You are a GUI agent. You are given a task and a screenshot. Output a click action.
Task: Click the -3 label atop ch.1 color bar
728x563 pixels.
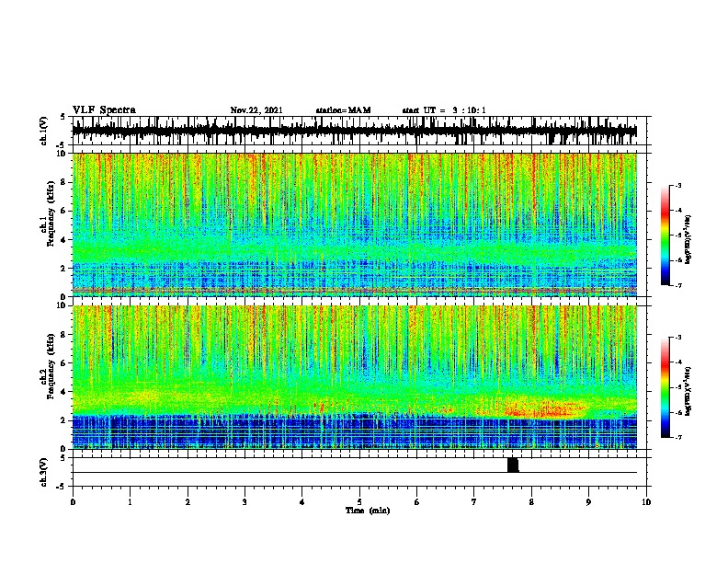(x=677, y=186)
